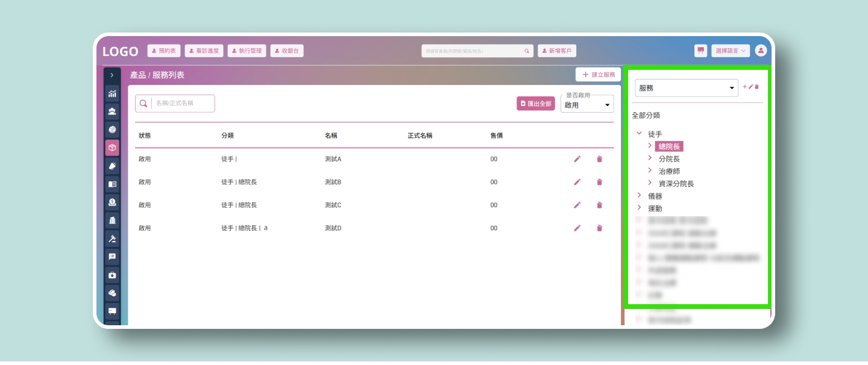Image resolution: width=868 pixels, height=365 pixels.
Task: Open the analytics chart icon in sidebar
Action: (112, 93)
